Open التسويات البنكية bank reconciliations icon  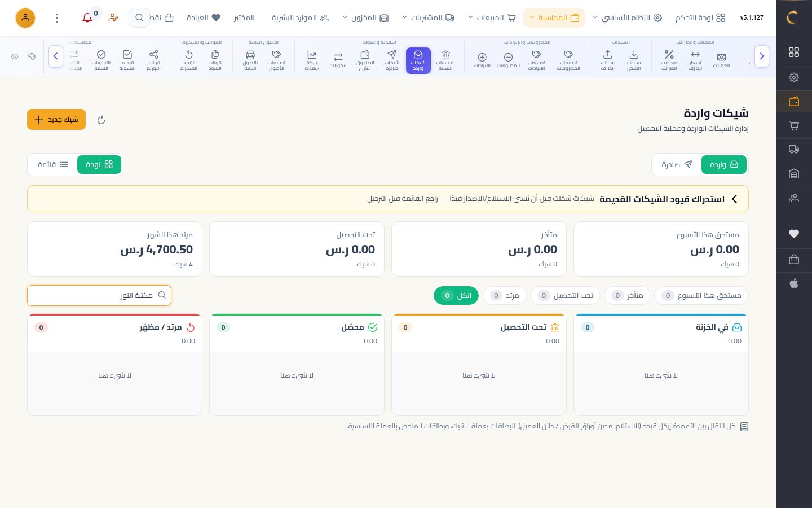(x=101, y=60)
